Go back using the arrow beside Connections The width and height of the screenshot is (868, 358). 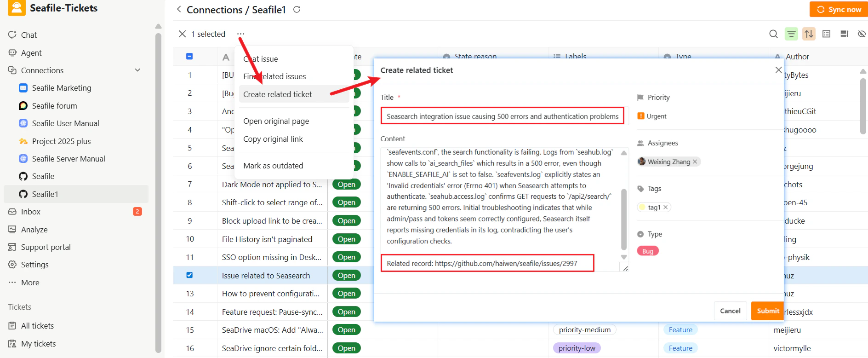point(179,9)
